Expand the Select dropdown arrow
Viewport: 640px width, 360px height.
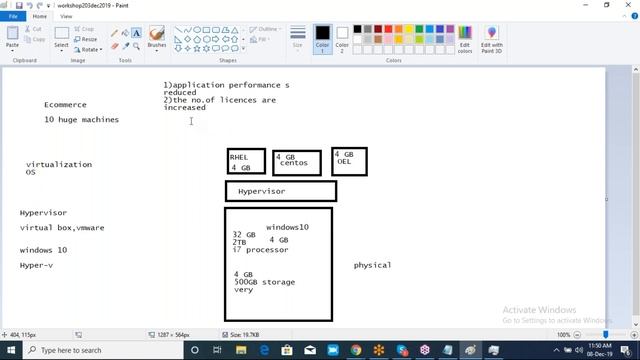click(61, 51)
